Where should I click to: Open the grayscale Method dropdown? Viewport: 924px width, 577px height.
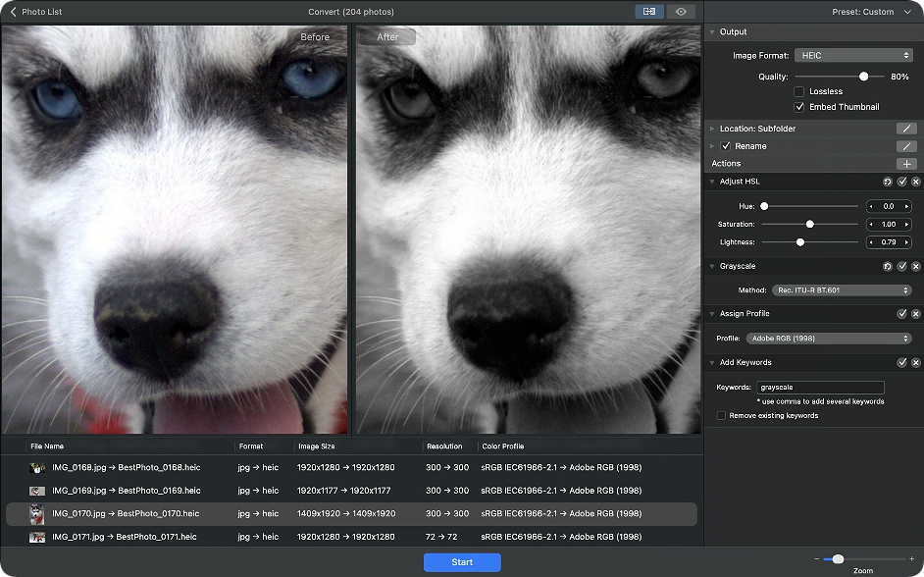842,290
